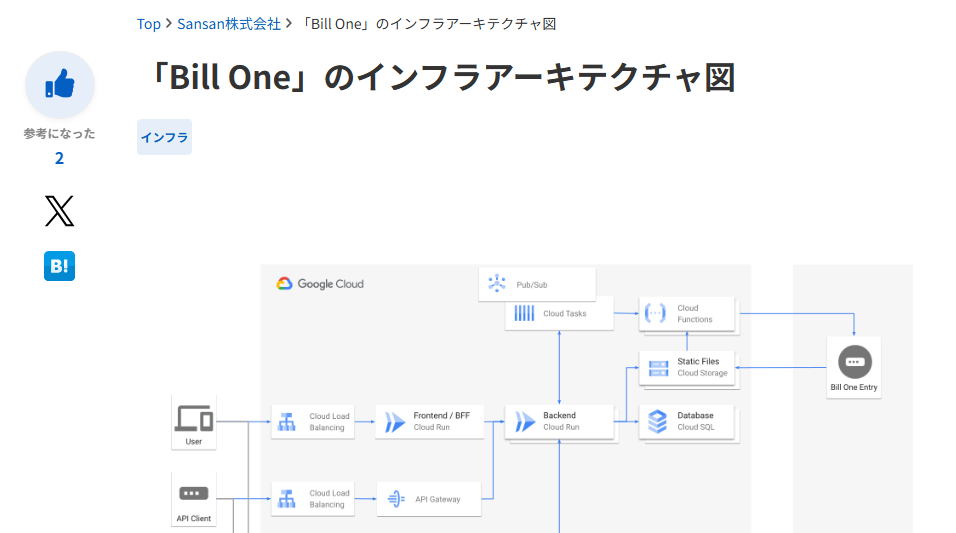Click the Pub/Sub icon in the diagram
This screenshot has width=956, height=533.
point(497,284)
